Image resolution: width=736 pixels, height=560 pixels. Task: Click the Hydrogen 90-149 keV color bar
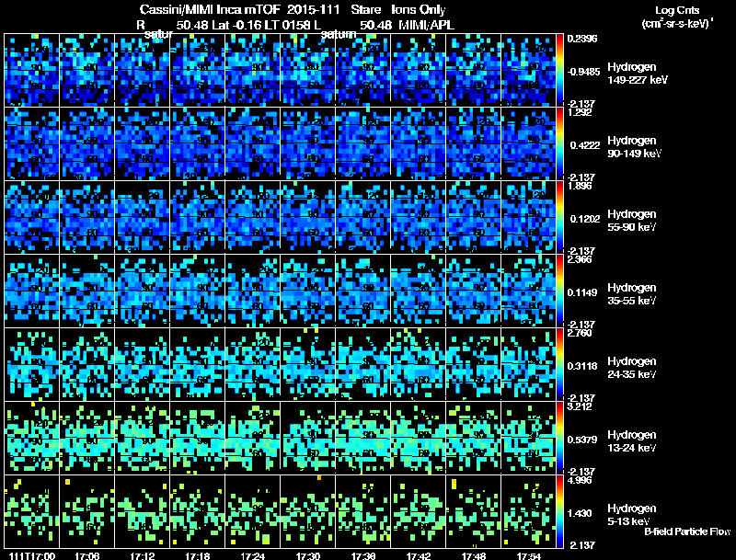coord(559,143)
